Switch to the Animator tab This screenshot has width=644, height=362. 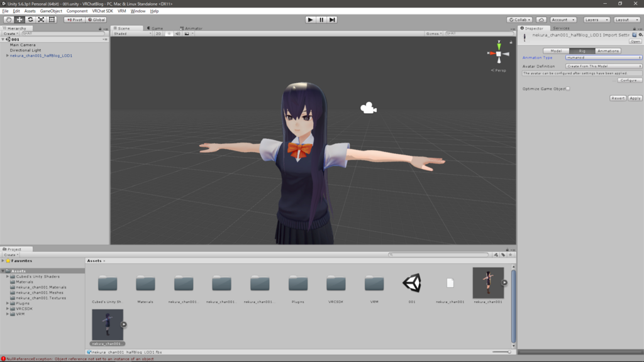point(191,28)
